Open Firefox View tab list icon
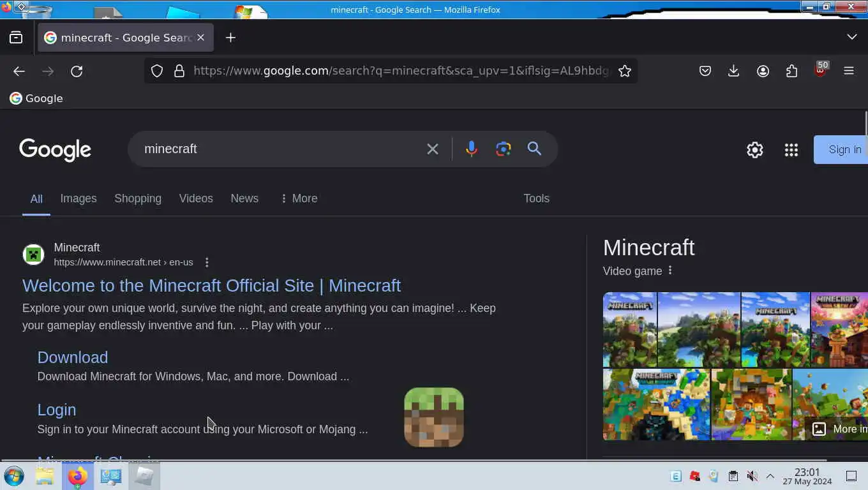 (16, 38)
